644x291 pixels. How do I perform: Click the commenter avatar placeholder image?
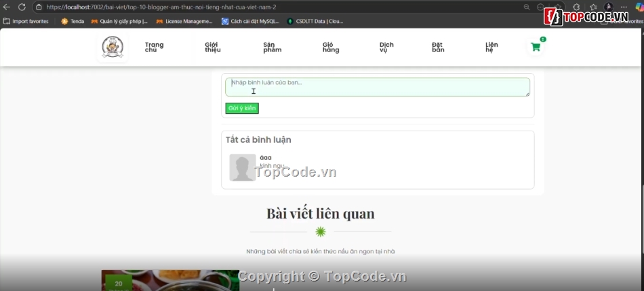pyautogui.click(x=243, y=168)
